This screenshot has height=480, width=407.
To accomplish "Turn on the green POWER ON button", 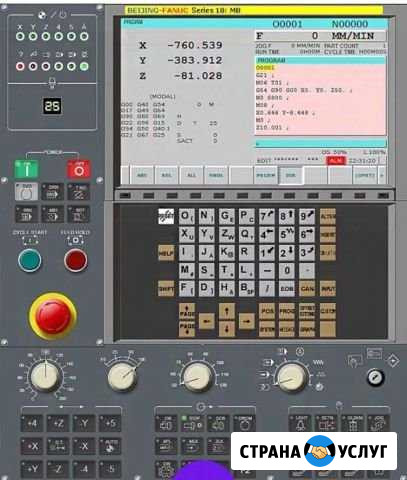I will 27,169.
